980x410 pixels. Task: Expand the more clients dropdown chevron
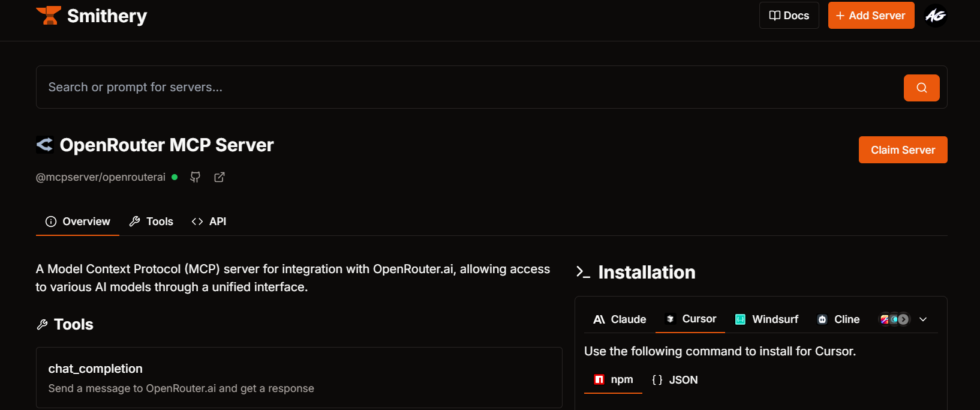tap(923, 319)
